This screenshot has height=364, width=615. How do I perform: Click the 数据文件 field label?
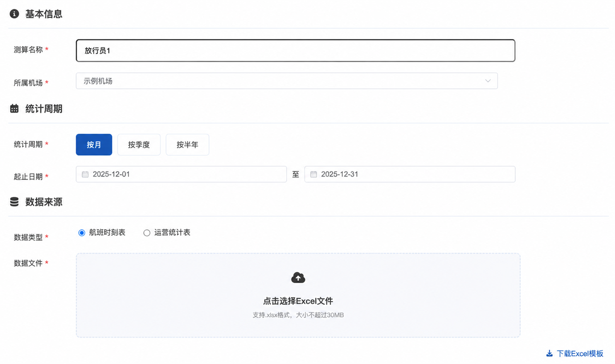pos(28,263)
